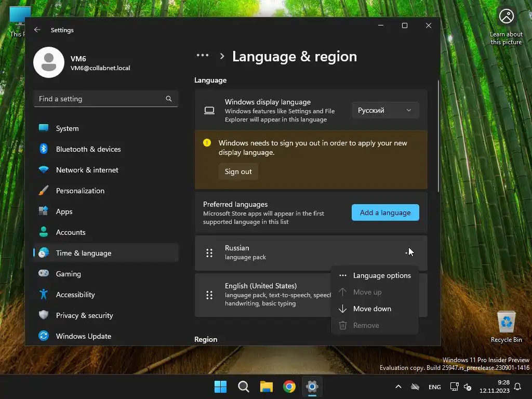Open Network & internet category

point(106,170)
